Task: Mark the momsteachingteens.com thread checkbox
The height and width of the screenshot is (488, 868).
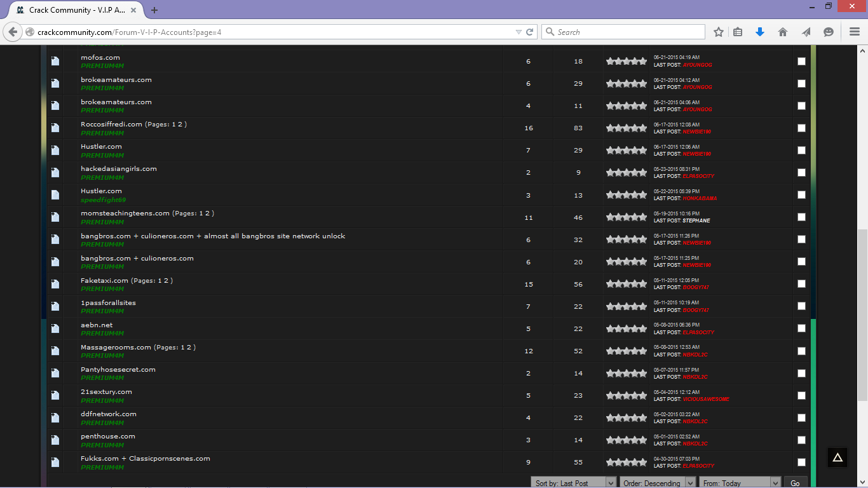Action: (801, 217)
